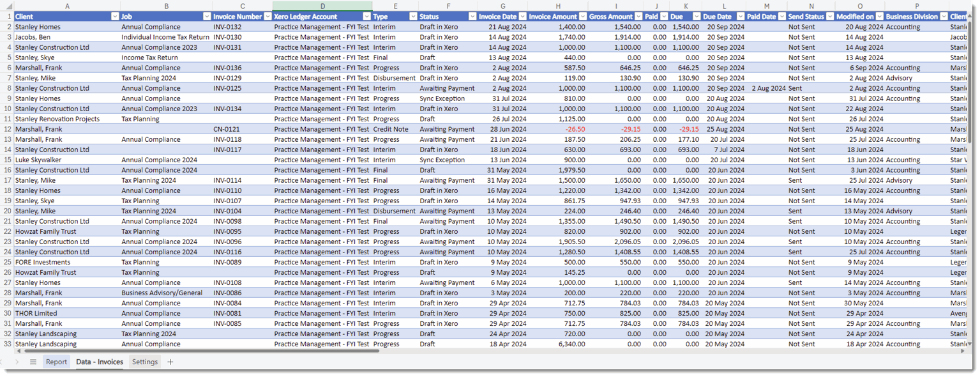Screen dimensions: 980x377
Task: Select the Data - Invoices sheet tab
Action: tap(99, 361)
